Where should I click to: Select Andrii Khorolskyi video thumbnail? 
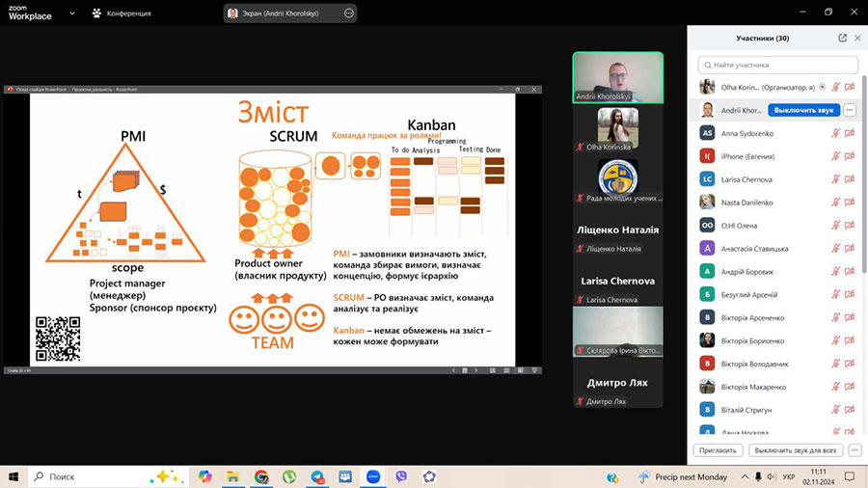(618, 77)
